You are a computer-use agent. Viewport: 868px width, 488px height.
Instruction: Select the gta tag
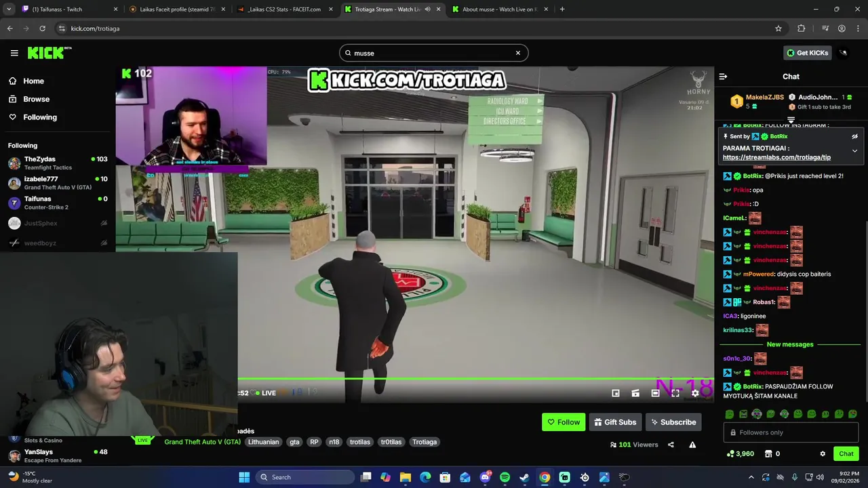coord(294,442)
